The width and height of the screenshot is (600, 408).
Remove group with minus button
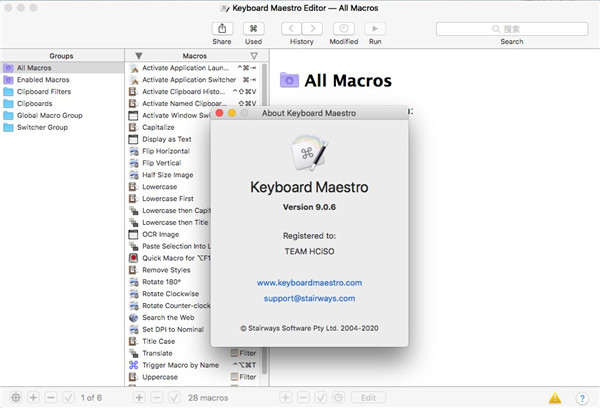pos(51,398)
